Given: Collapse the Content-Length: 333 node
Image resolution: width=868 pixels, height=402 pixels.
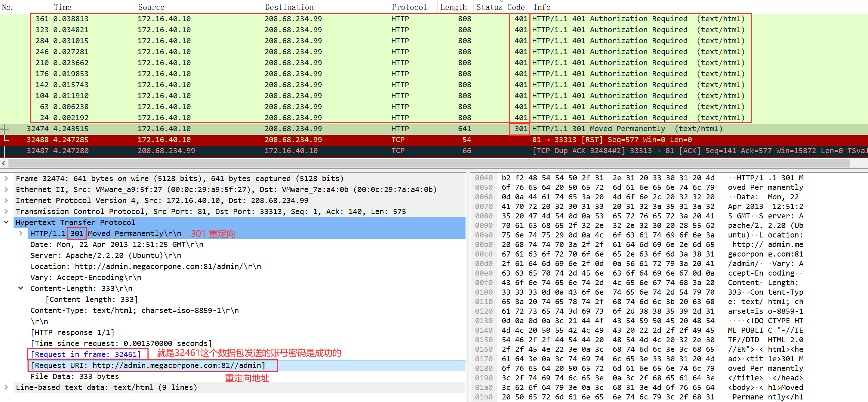Looking at the screenshot, I should [x=21, y=288].
